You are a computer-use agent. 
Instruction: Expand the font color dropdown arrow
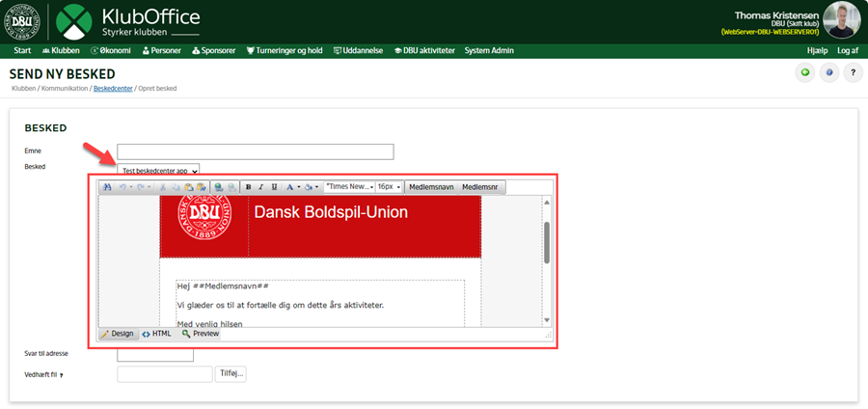pos(298,187)
